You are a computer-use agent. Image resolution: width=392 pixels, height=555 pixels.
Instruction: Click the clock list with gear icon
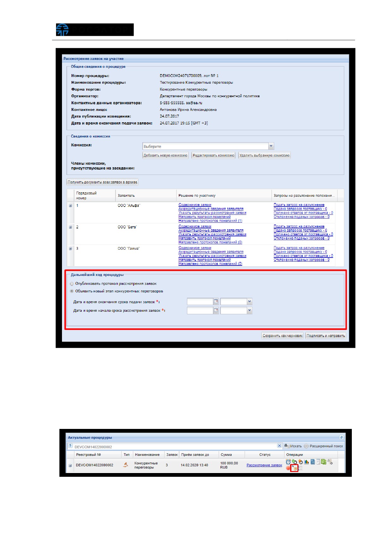click(x=330, y=462)
